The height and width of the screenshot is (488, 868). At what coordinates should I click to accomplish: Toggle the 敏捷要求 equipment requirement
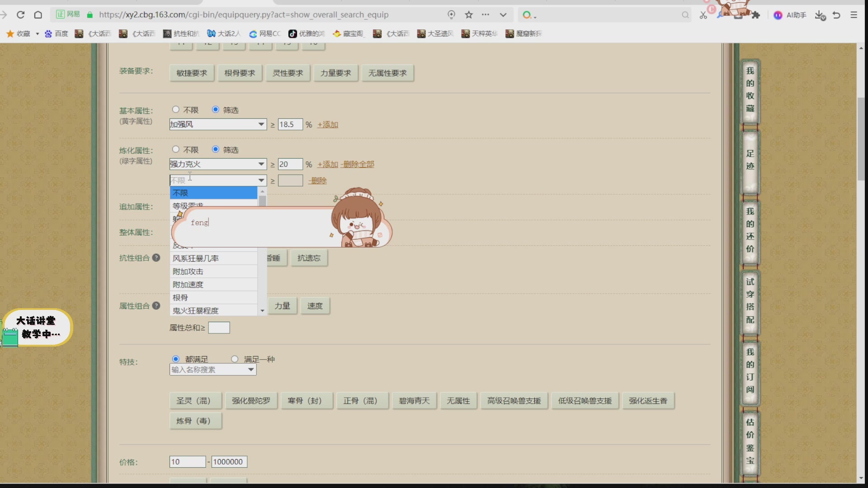tap(192, 73)
